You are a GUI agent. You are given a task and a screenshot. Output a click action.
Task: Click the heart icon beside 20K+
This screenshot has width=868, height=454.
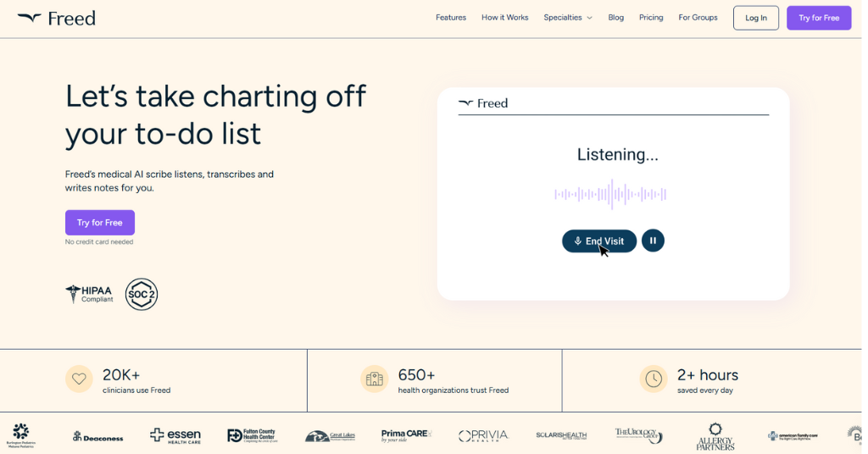[79, 379]
